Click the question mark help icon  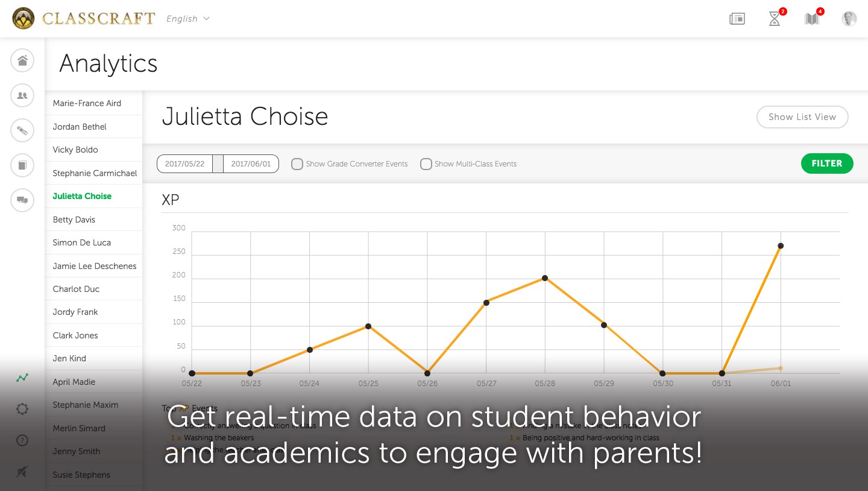(22, 440)
